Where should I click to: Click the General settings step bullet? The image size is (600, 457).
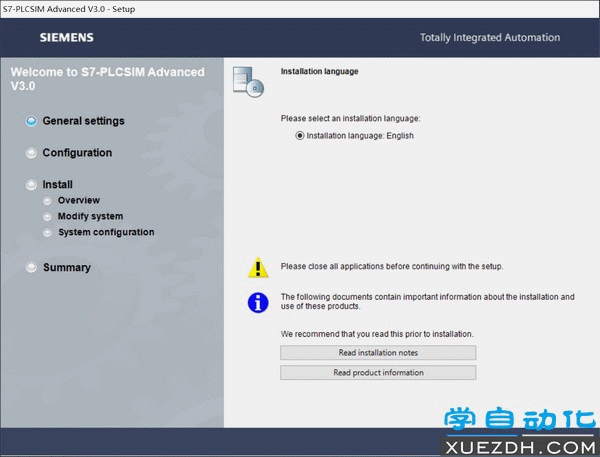pyautogui.click(x=31, y=121)
